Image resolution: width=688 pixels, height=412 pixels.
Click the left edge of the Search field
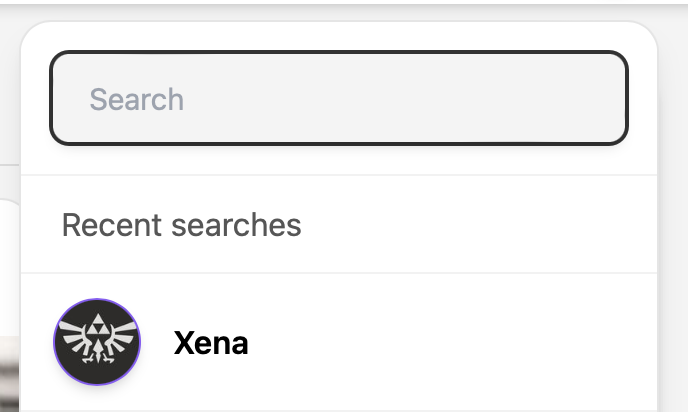[62, 99]
